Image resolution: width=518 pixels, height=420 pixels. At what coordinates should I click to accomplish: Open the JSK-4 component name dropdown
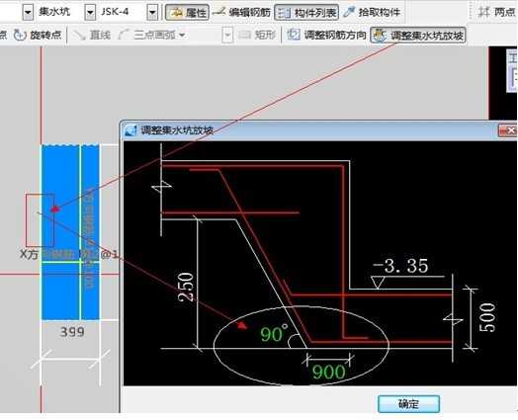pyautogui.click(x=152, y=13)
